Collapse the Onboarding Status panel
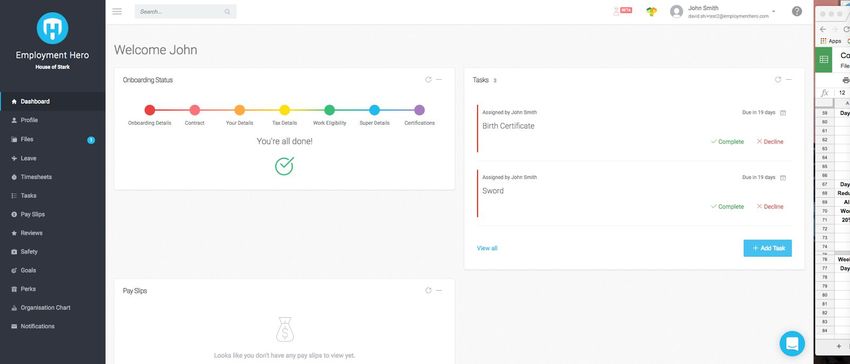Screen dimensions: 850x364 [x=439, y=80]
